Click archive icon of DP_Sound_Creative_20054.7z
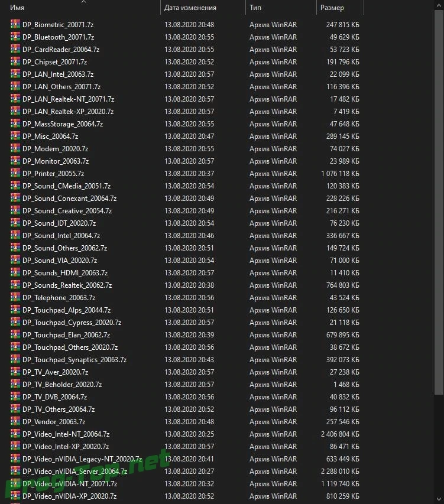This screenshot has width=444, height=504. [15, 210]
